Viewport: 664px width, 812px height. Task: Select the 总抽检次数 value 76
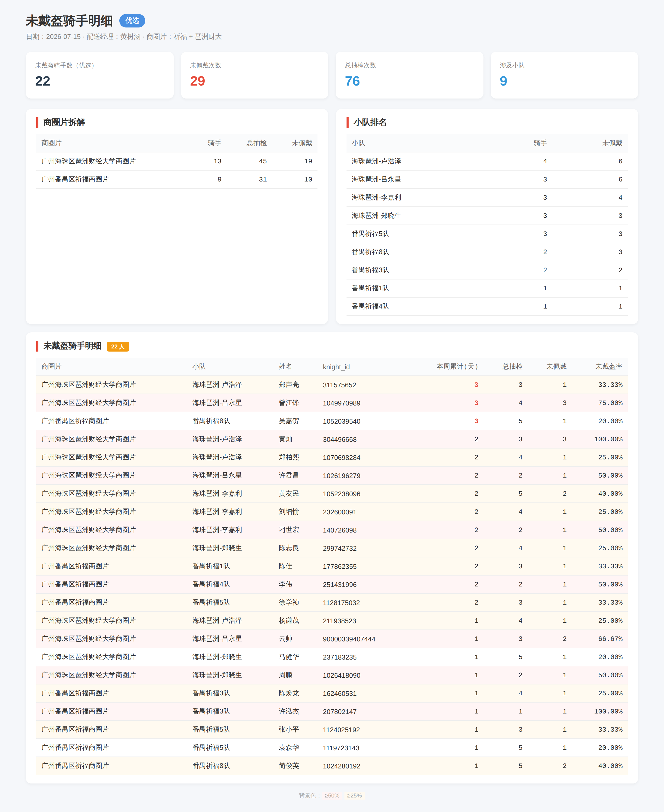(352, 81)
